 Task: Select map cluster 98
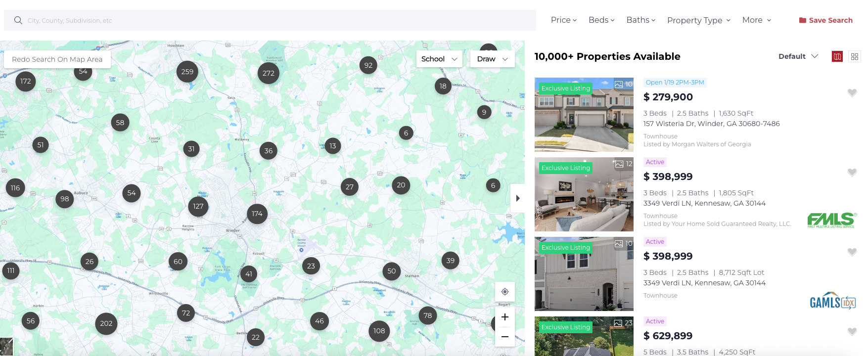[65, 199]
